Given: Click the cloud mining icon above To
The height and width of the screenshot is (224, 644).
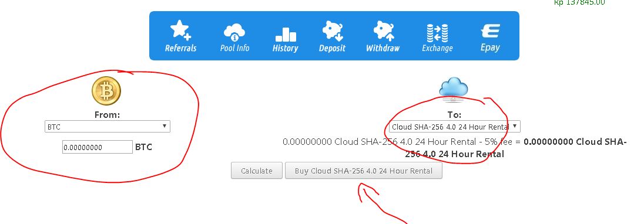Looking at the screenshot, I should (454, 90).
